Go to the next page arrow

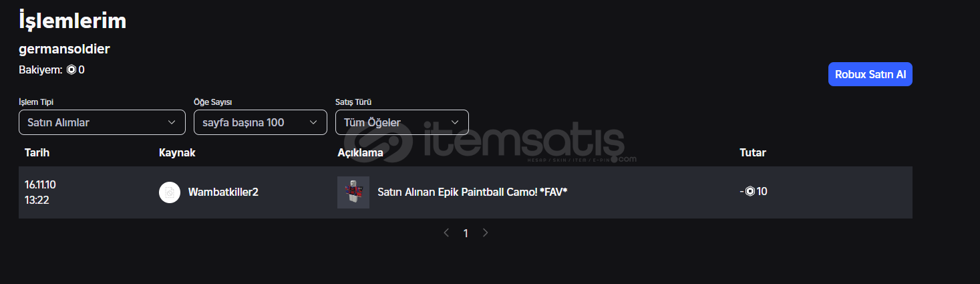486,233
